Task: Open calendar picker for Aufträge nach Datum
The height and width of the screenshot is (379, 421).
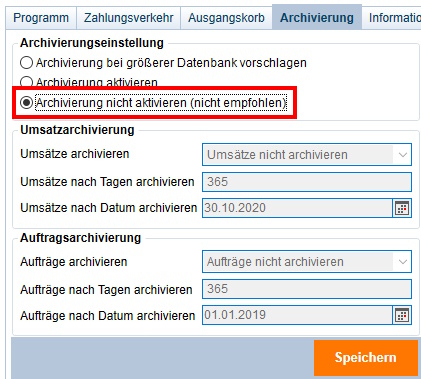Action: click(x=402, y=315)
